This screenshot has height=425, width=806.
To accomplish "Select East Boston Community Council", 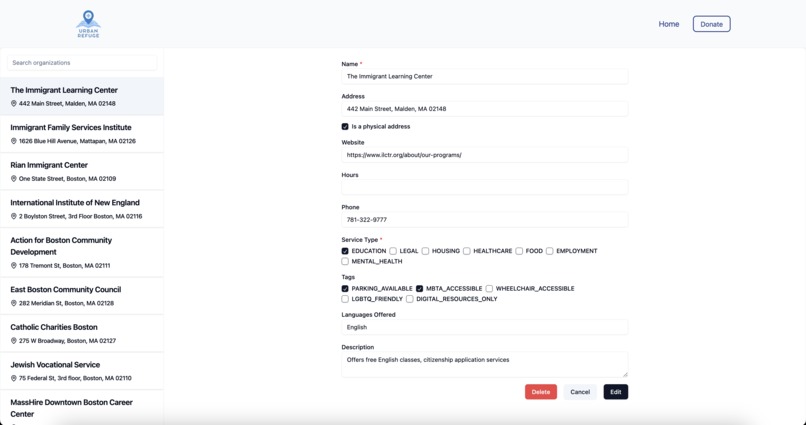I will tap(82, 296).
